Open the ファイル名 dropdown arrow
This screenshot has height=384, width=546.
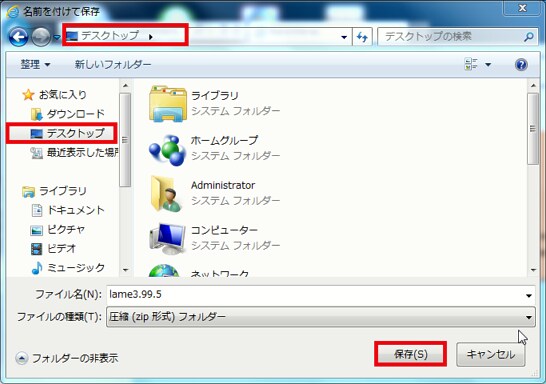(529, 295)
